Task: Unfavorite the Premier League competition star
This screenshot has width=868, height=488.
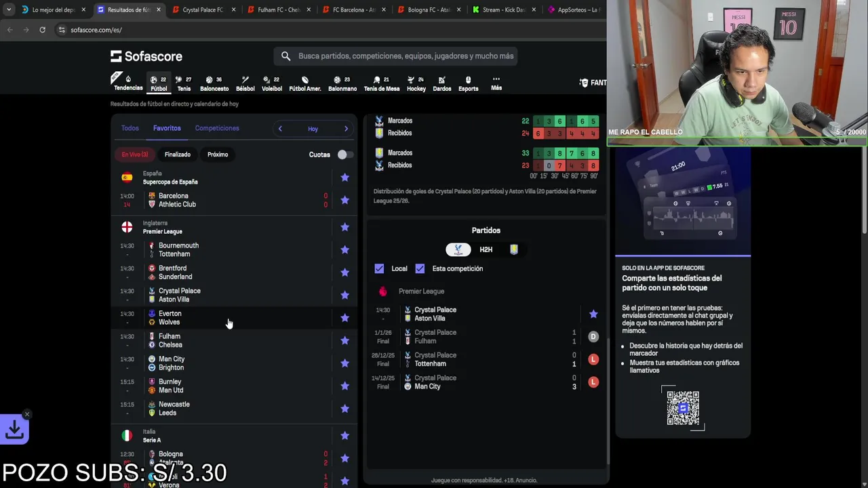Action: coord(344,227)
